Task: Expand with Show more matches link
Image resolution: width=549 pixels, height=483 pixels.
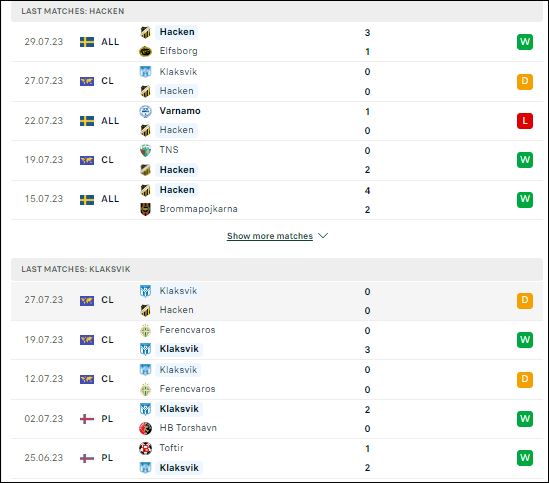Action: pos(270,236)
